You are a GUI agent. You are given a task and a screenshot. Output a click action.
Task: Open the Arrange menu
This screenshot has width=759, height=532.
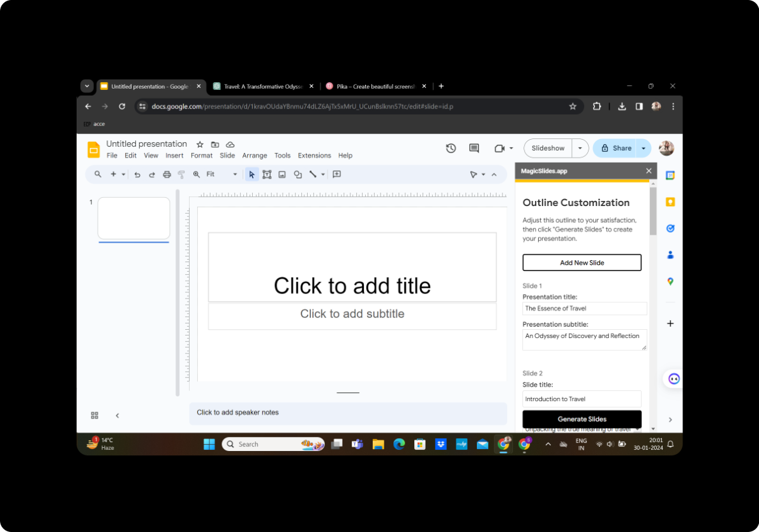point(255,156)
